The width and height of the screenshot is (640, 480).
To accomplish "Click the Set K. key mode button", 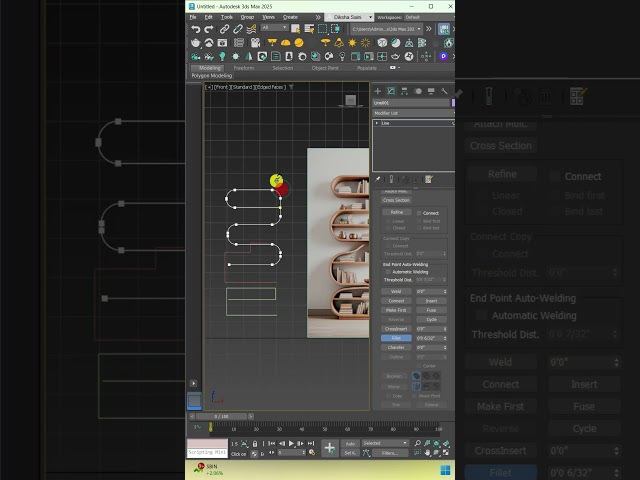I will pos(350,453).
